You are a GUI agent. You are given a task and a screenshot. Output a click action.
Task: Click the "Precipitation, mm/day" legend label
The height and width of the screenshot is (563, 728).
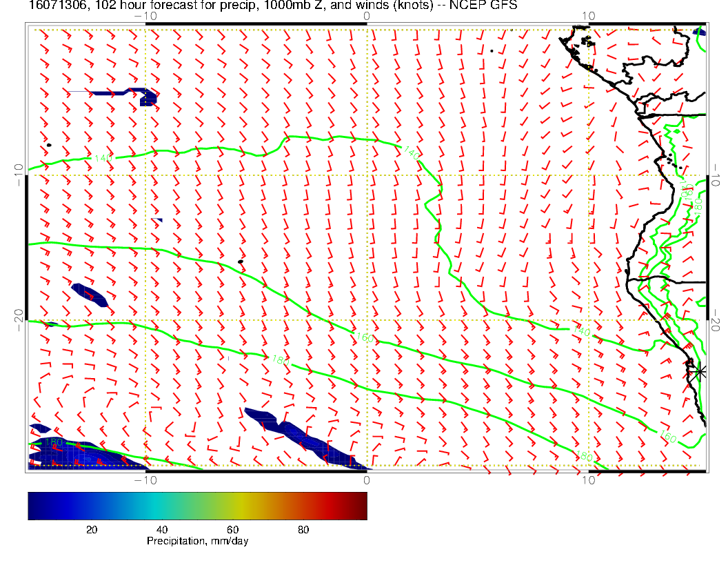coord(197,542)
